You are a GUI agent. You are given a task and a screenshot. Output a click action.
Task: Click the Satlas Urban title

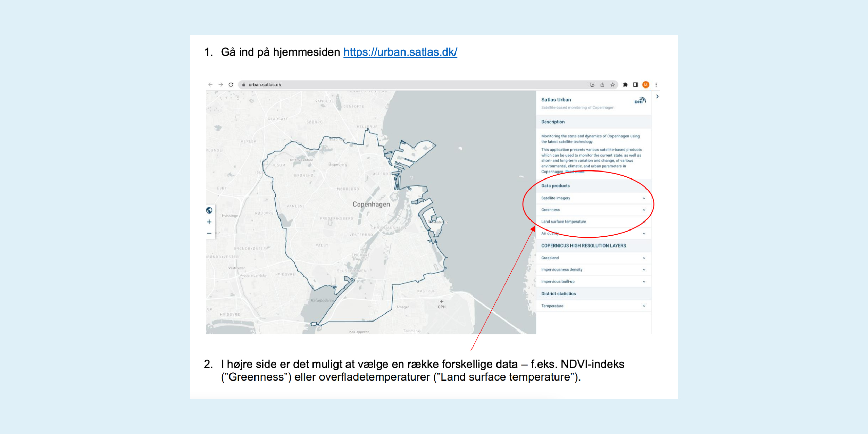tap(556, 100)
